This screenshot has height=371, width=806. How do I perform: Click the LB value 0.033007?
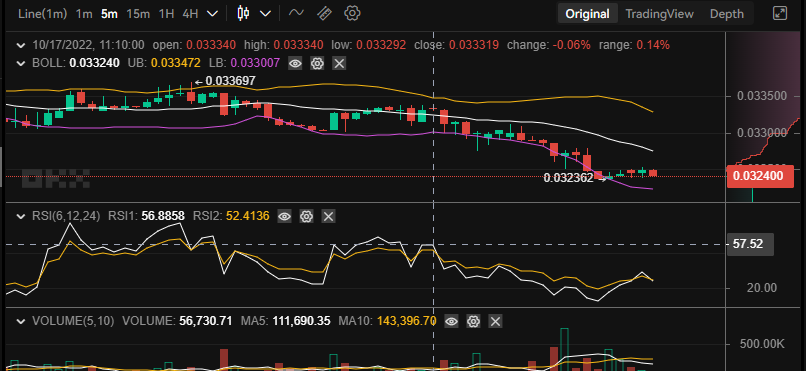point(255,63)
